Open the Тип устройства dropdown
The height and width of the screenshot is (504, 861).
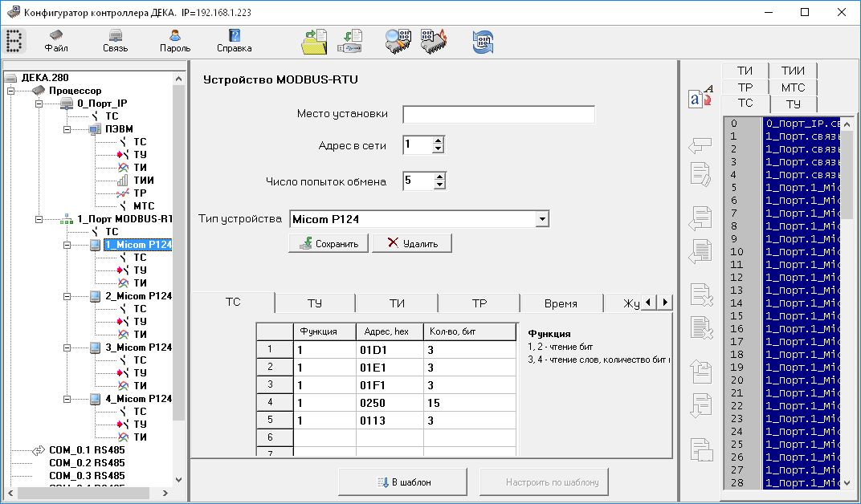pos(542,219)
